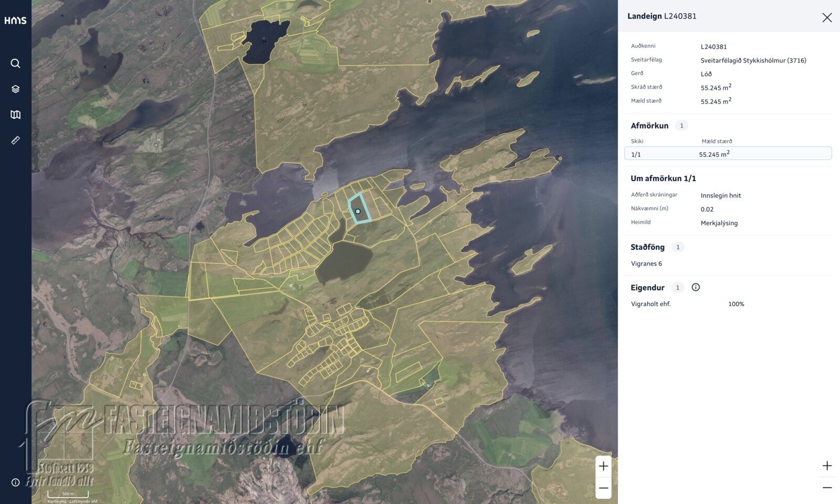Zoom out with the map minus button
This screenshot has height=504, width=840.
pos(603,488)
